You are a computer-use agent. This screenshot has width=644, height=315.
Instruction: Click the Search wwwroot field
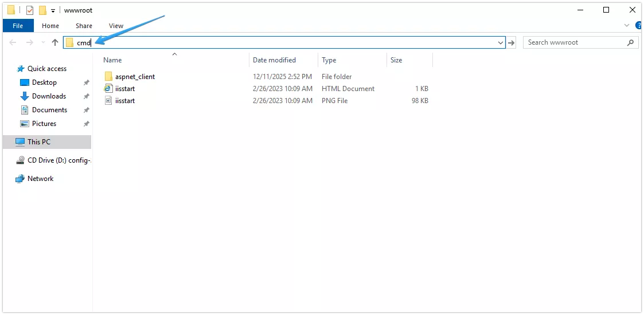[581, 42]
